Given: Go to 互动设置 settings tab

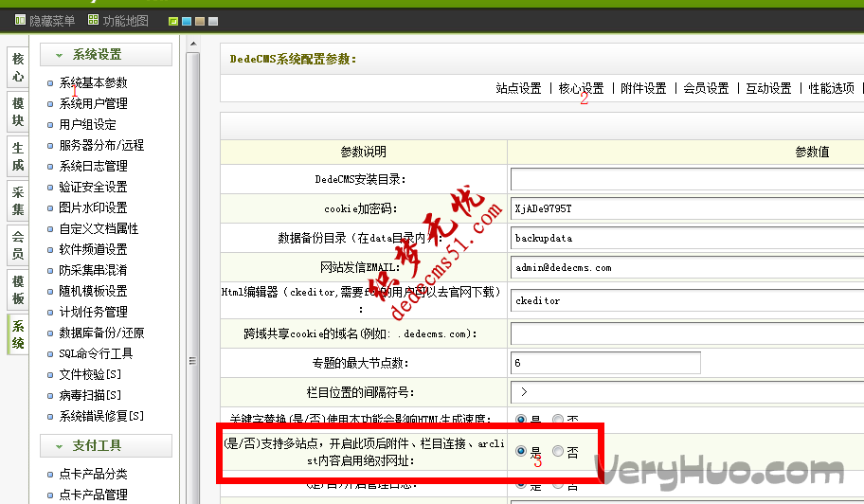Looking at the screenshot, I should [x=768, y=88].
